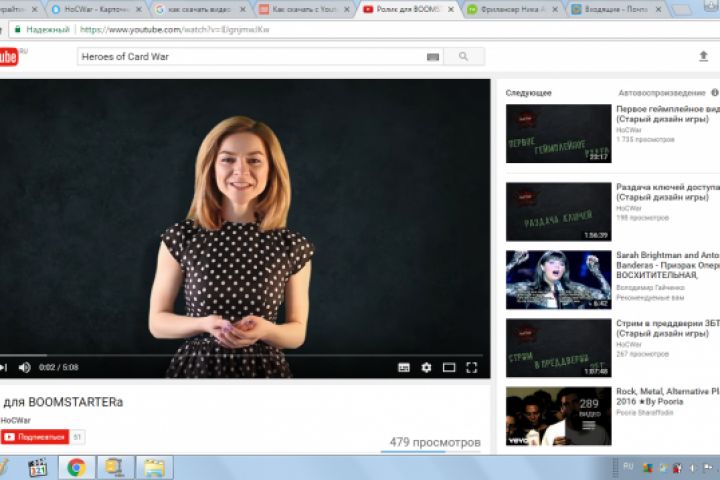Viewport: 720px width, 480px height.
Task: Open the HoCWar channel link under title
Action: click(x=16, y=420)
